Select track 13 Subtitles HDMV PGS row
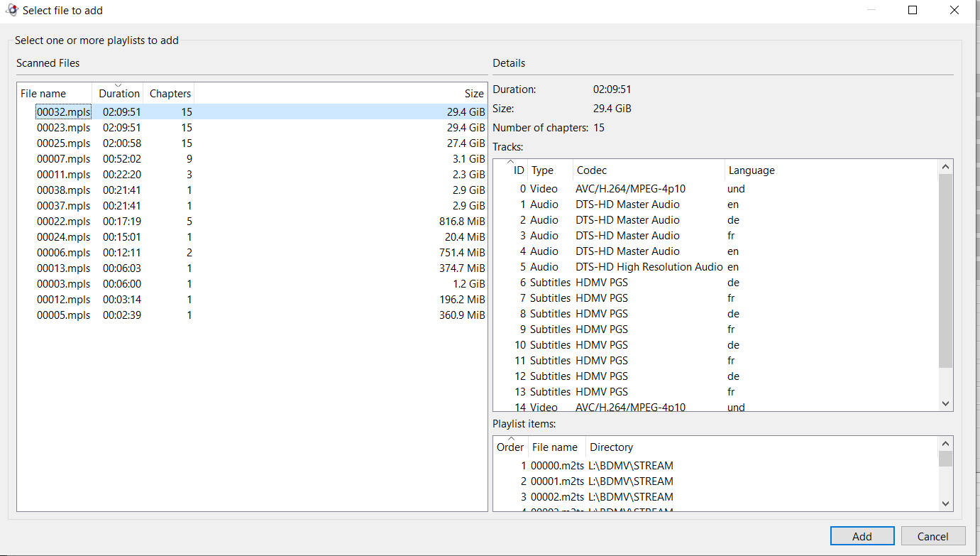The height and width of the screenshot is (556, 980). coord(716,392)
